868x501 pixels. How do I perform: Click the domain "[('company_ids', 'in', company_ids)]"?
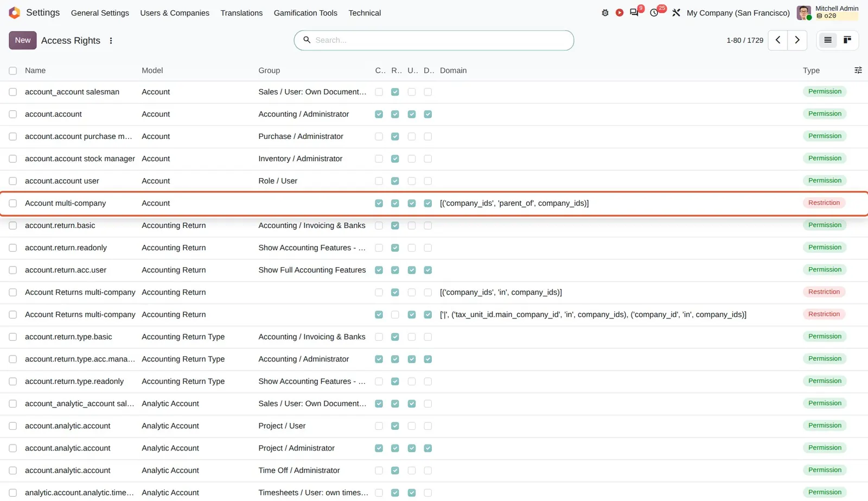(501, 293)
